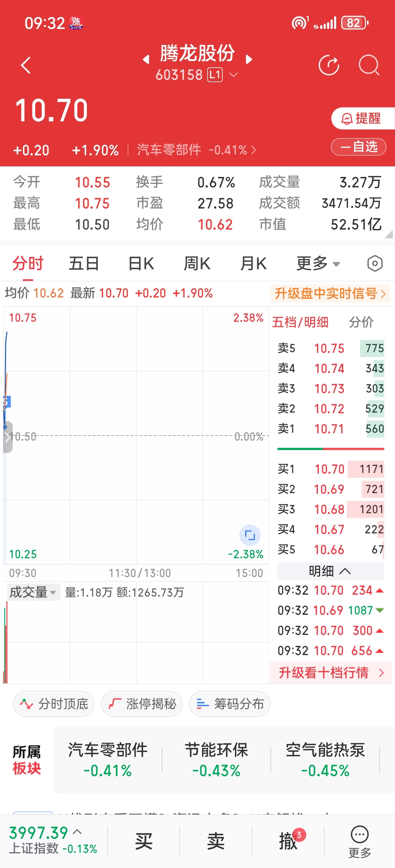395x868 pixels.
Task: Select 卖4 price 10.74 row
Action: click(331, 368)
